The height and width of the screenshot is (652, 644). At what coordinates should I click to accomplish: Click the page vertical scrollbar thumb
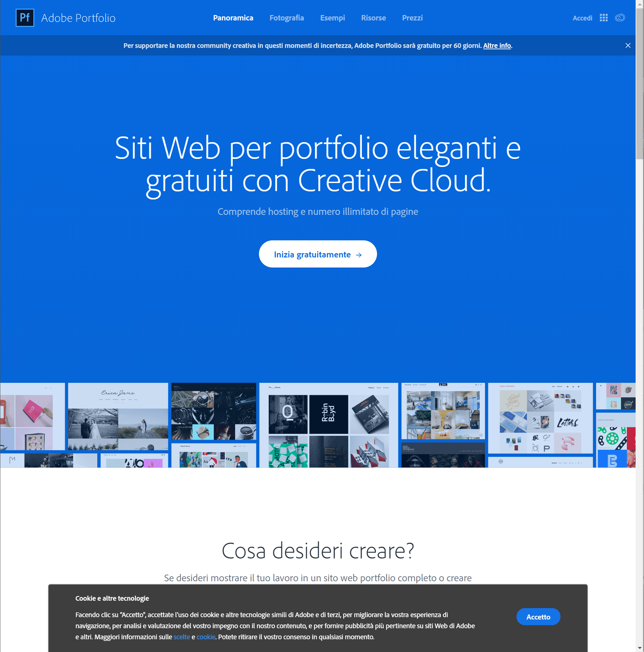click(640, 84)
